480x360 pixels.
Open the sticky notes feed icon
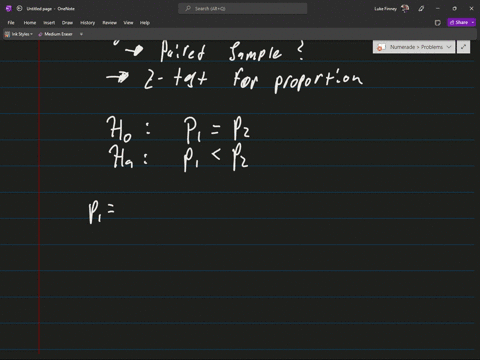pos(438,23)
